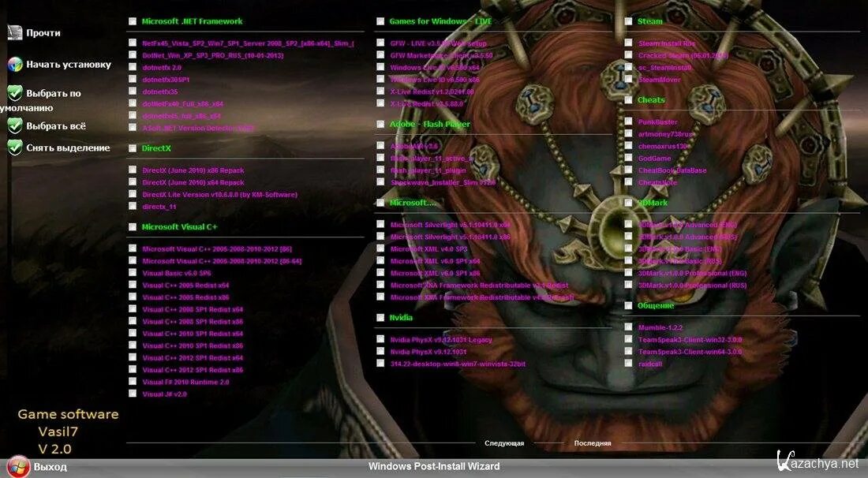The image size is (868, 478).
Task: Select 'Windows Live ID v6.500 x86' entry
Action: coord(435,80)
